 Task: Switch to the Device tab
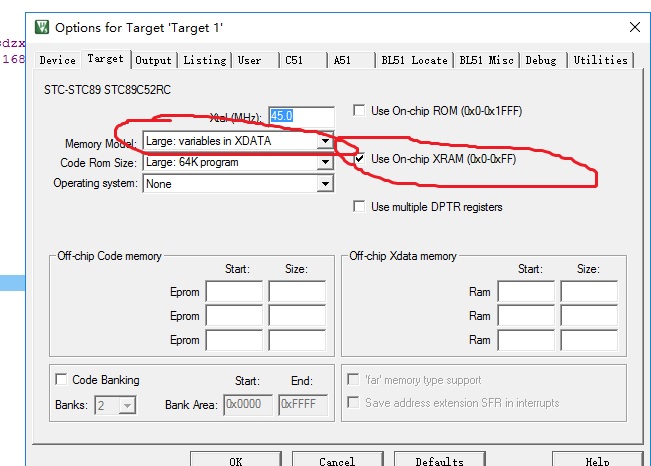[x=58, y=60]
